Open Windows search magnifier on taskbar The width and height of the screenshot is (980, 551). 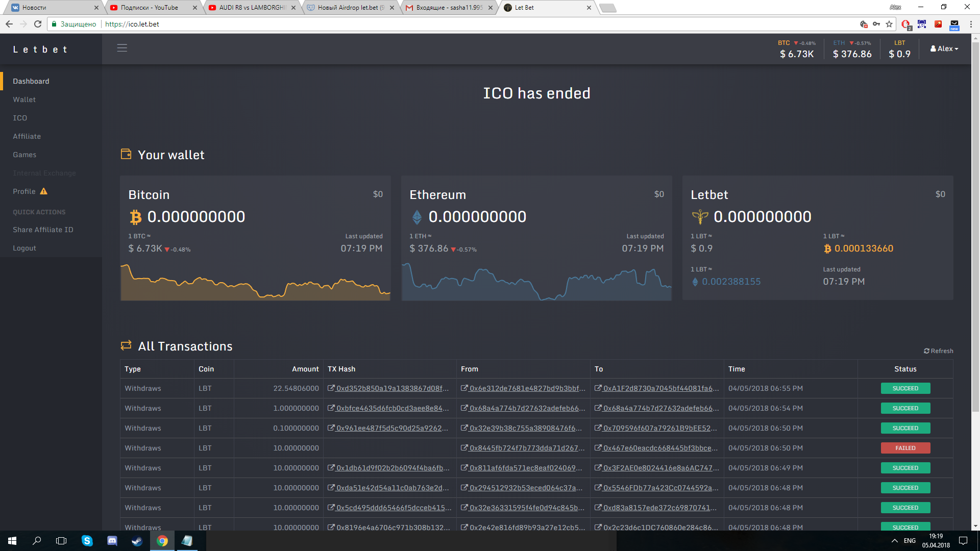pyautogui.click(x=37, y=541)
